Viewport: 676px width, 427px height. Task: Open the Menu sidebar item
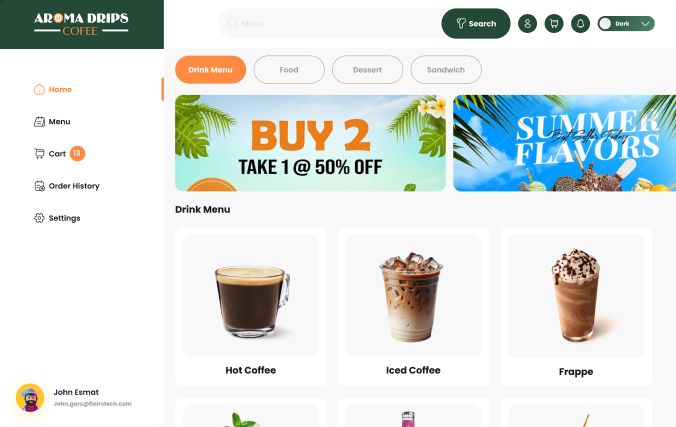click(52, 122)
